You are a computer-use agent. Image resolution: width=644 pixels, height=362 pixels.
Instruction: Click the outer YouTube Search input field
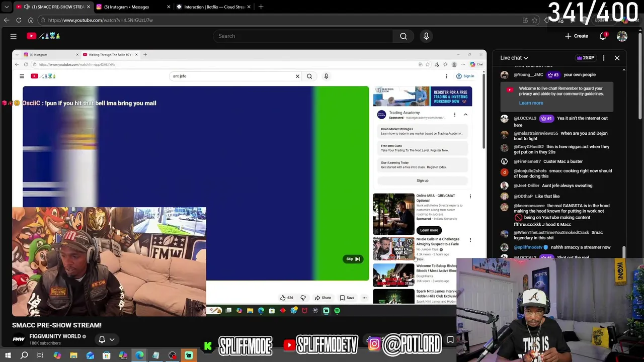(303, 36)
